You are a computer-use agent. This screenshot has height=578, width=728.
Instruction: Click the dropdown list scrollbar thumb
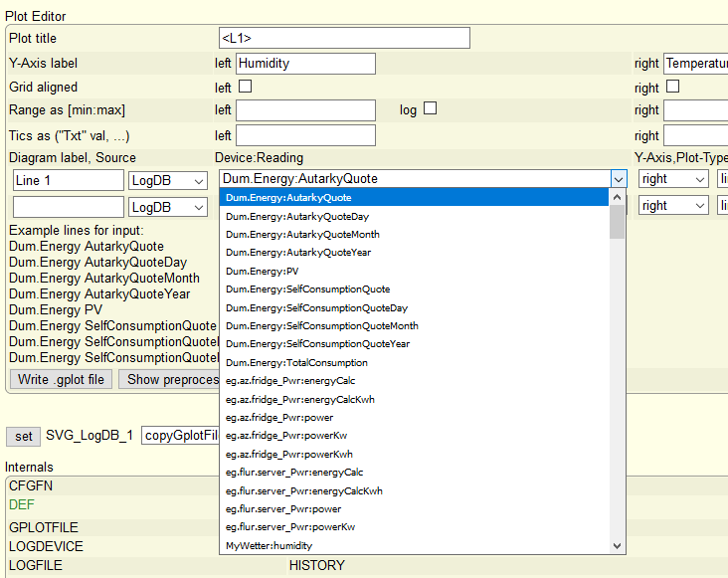click(617, 222)
